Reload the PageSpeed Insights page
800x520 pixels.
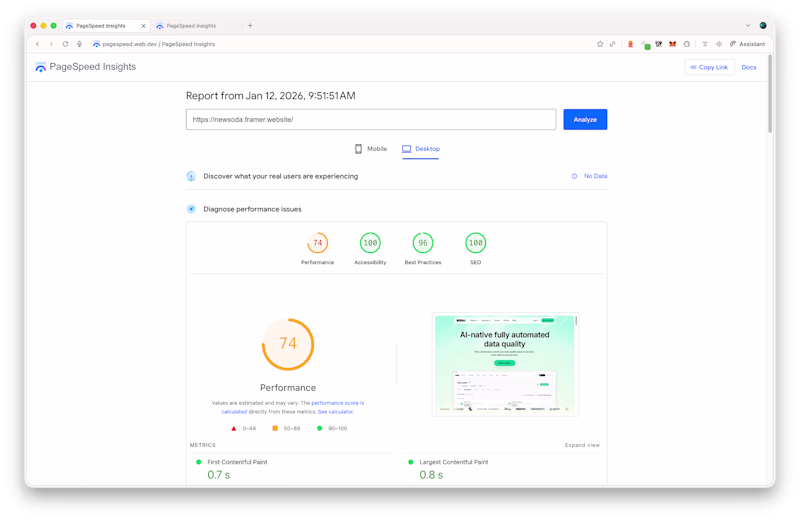[65, 44]
